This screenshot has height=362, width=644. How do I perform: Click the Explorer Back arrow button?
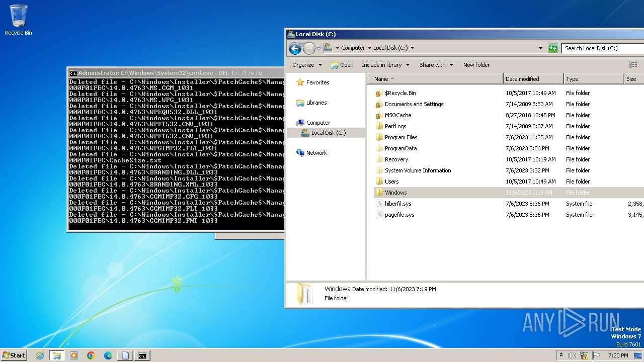coord(295,48)
